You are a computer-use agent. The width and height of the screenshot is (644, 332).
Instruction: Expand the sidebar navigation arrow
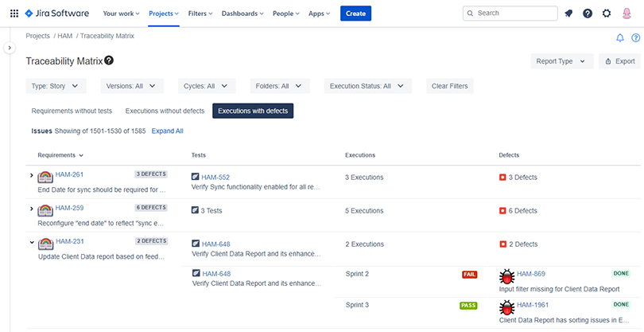point(10,48)
